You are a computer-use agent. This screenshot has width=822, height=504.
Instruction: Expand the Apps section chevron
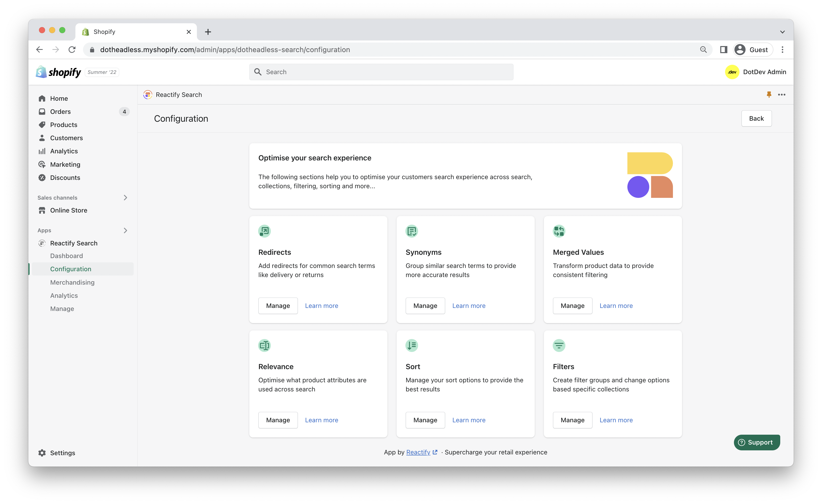coord(126,230)
